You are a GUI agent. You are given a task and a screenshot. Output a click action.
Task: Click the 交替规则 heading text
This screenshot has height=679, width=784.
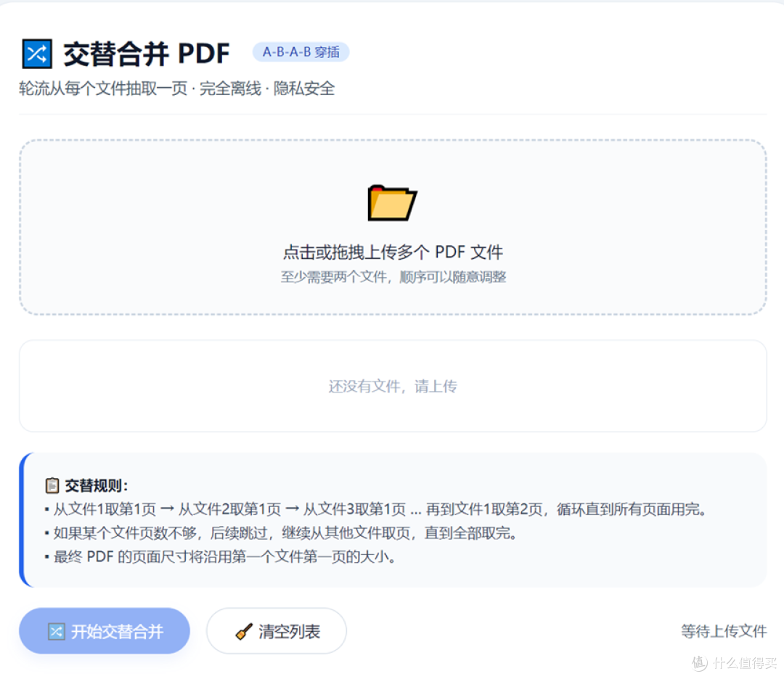tap(97, 485)
